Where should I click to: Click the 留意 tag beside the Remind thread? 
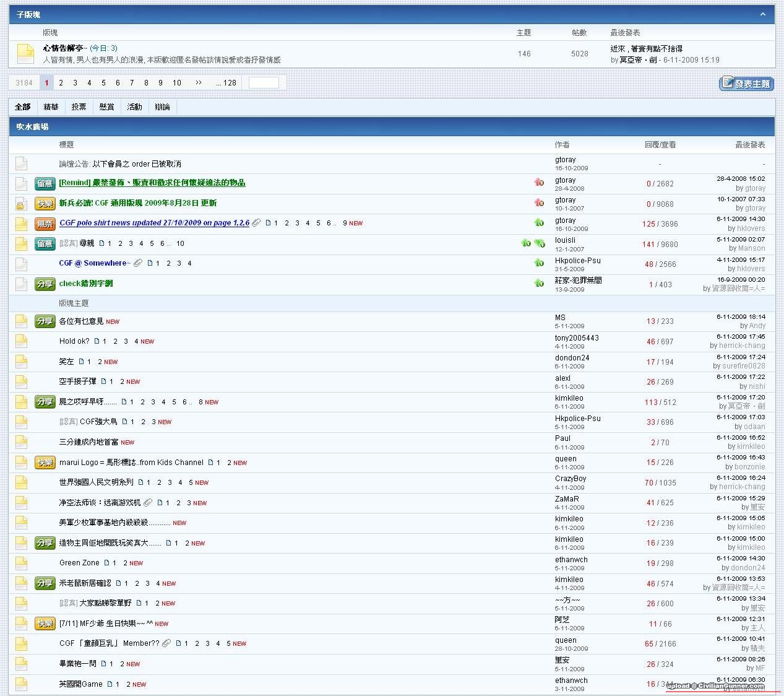pyautogui.click(x=45, y=183)
